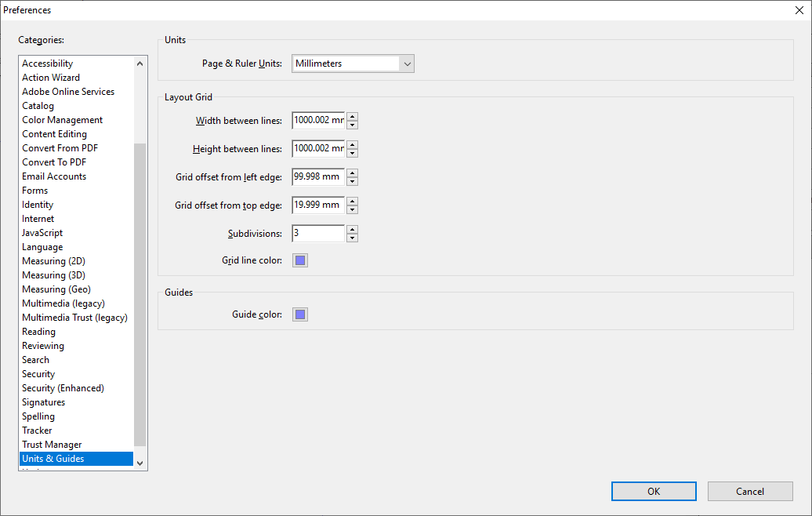Select Trust Manager in the categories list

coord(52,445)
